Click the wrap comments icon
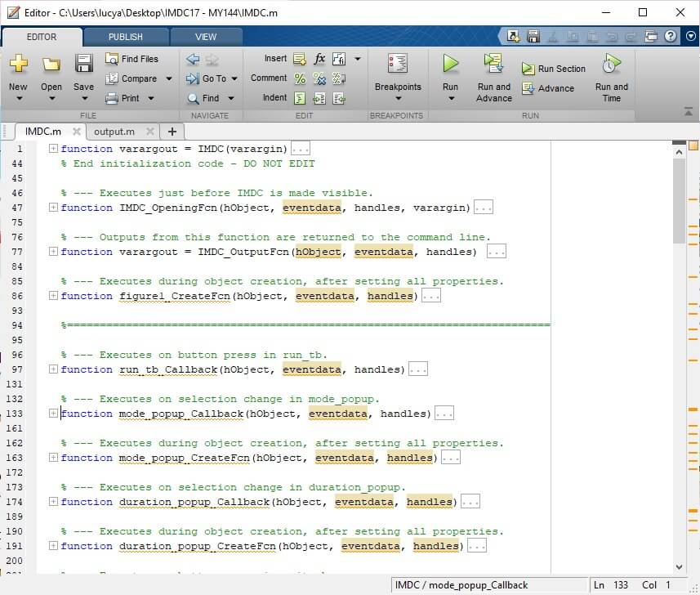The height and width of the screenshot is (595, 700). click(339, 78)
